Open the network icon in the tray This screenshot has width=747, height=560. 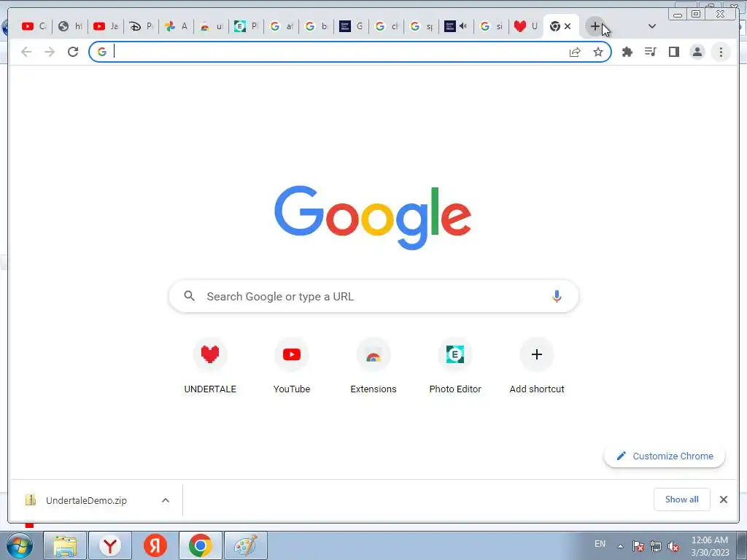tap(656, 546)
